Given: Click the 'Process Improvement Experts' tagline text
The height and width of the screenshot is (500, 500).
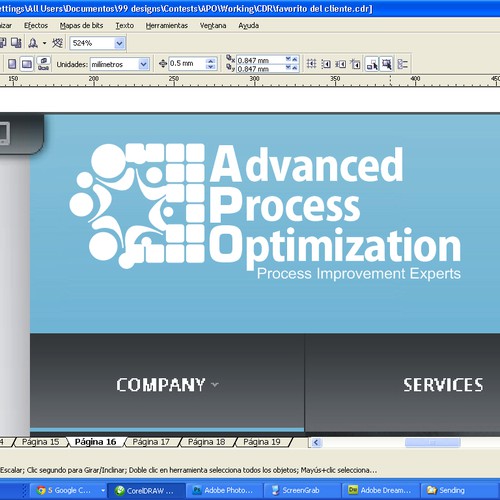Looking at the screenshot, I should [x=359, y=274].
